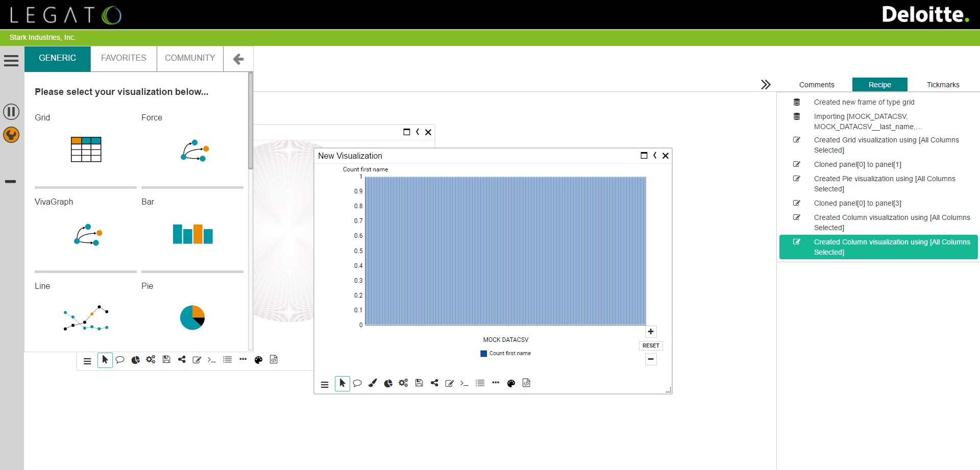Click the Deloitte logo
Image resolution: width=980 pixels, height=470 pixels.
click(x=925, y=14)
